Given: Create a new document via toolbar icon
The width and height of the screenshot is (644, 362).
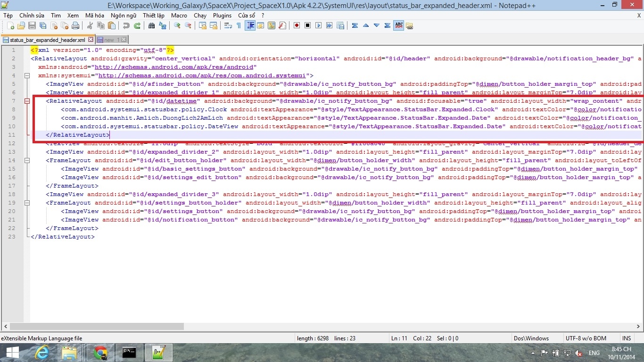Looking at the screenshot, I should (10, 25).
